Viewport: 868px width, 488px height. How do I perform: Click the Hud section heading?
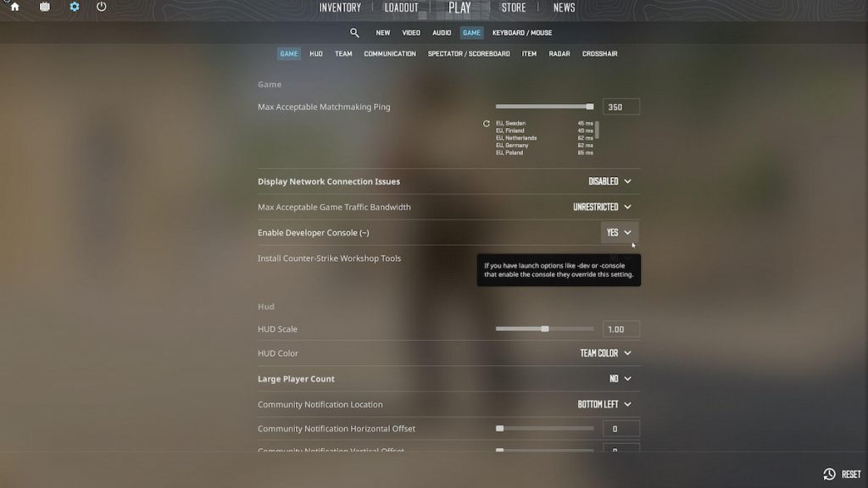pyautogui.click(x=265, y=307)
